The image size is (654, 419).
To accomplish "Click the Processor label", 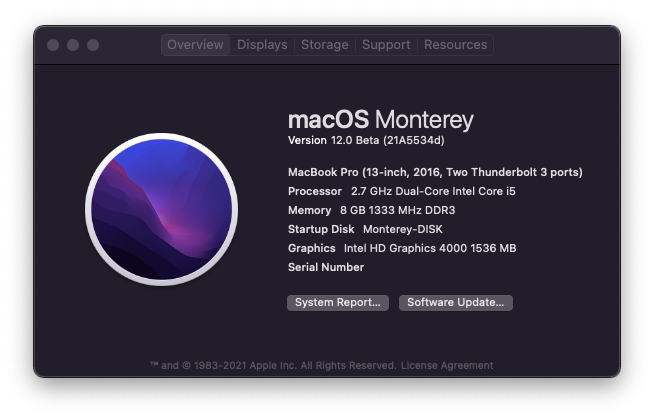I will [314, 191].
